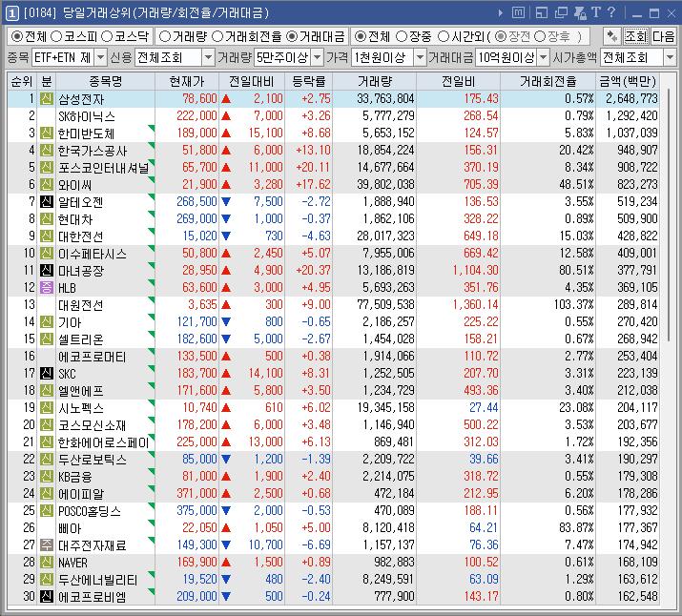Click the duplicate window icon in title bar
682x616 pixels.
pos(561,12)
